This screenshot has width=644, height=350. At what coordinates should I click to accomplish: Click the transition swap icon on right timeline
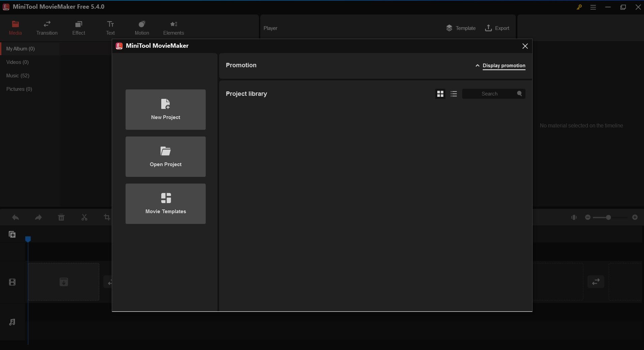[x=596, y=282]
